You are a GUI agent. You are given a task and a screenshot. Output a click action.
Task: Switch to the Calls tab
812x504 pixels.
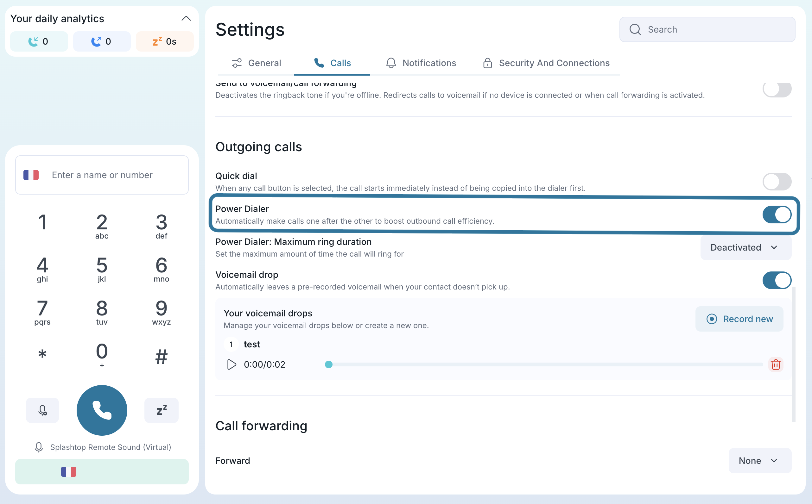tap(332, 63)
